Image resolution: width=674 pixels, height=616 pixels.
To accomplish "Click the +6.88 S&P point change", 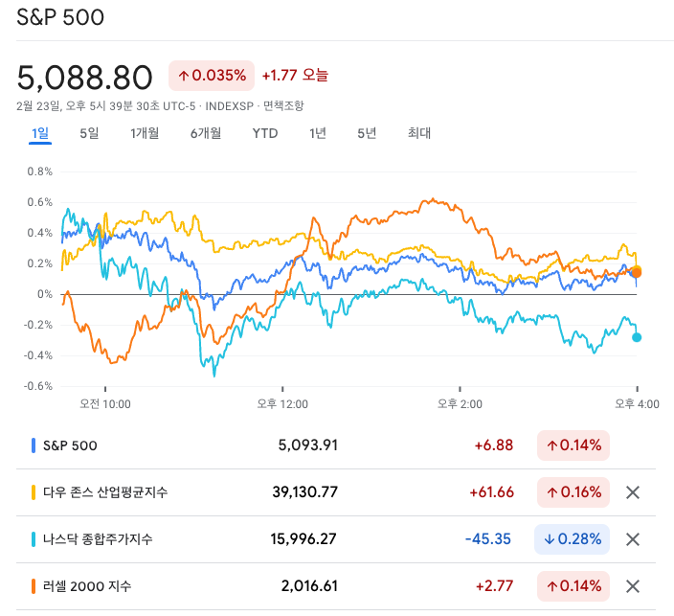I will point(494,445).
